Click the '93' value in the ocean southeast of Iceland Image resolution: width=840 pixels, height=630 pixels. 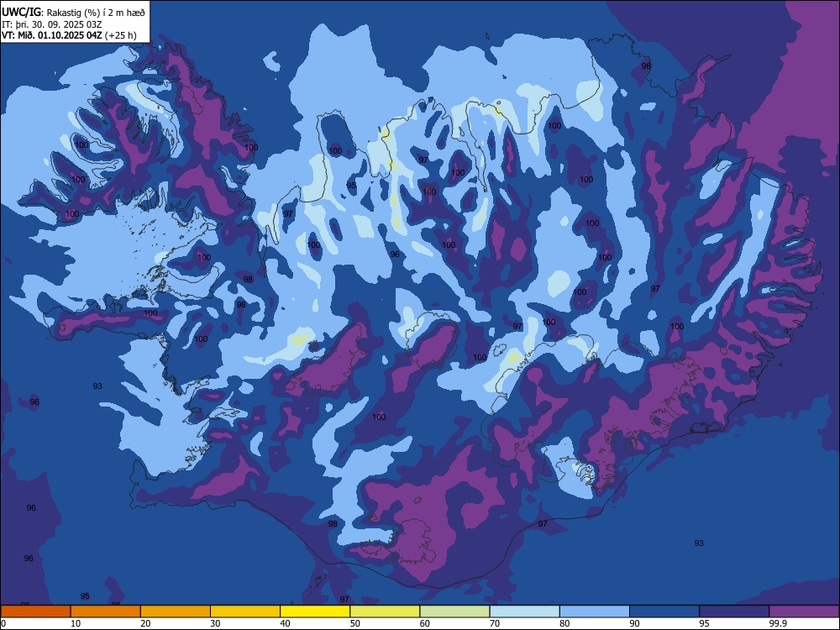699,543
